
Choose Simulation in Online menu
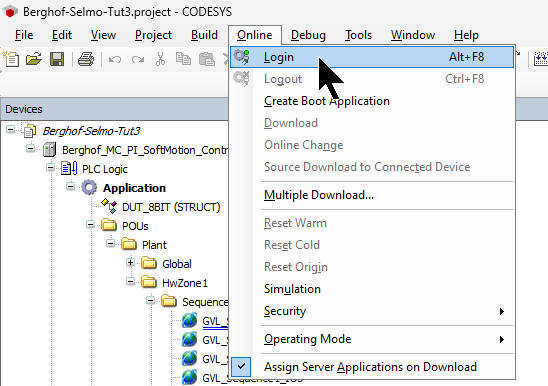372,289
